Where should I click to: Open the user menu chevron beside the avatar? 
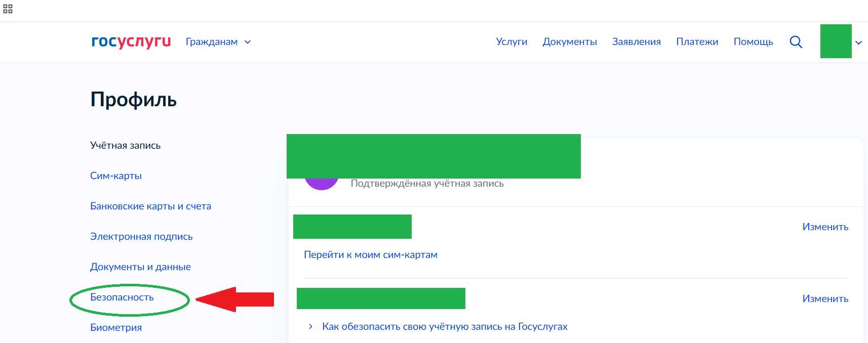pos(858,42)
